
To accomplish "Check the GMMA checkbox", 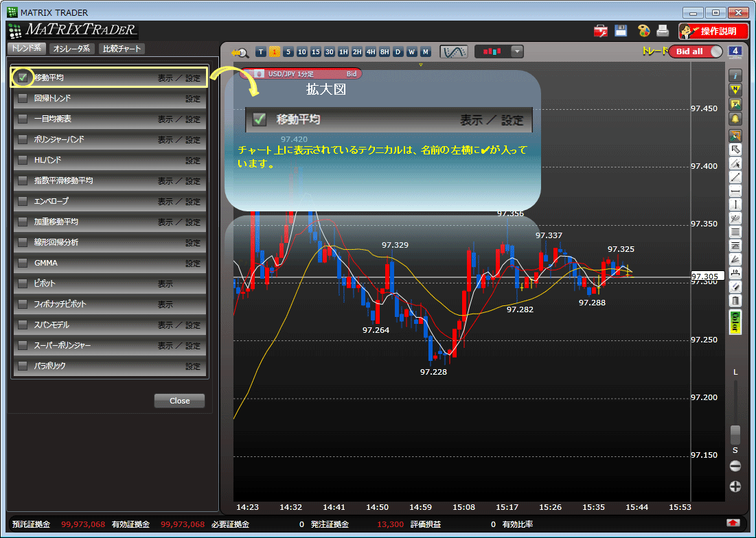I will coord(23,263).
